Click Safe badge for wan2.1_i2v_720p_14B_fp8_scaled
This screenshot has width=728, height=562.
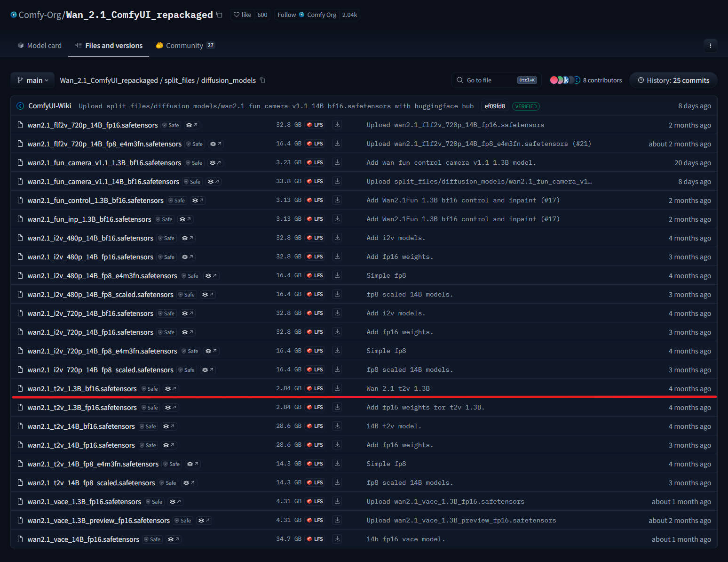[187, 370]
